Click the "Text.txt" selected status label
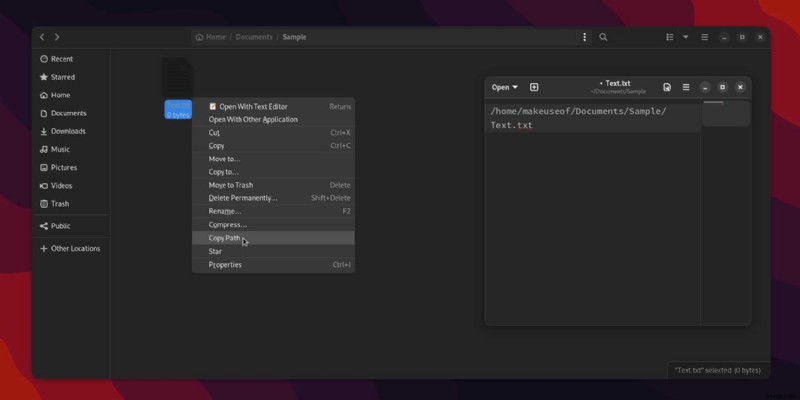The width and height of the screenshot is (800, 400). (x=717, y=370)
